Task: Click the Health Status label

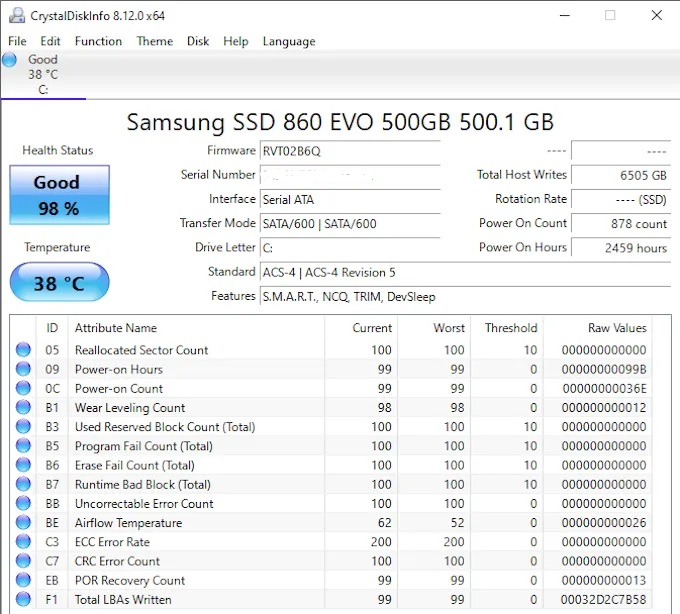Action: [x=58, y=150]
